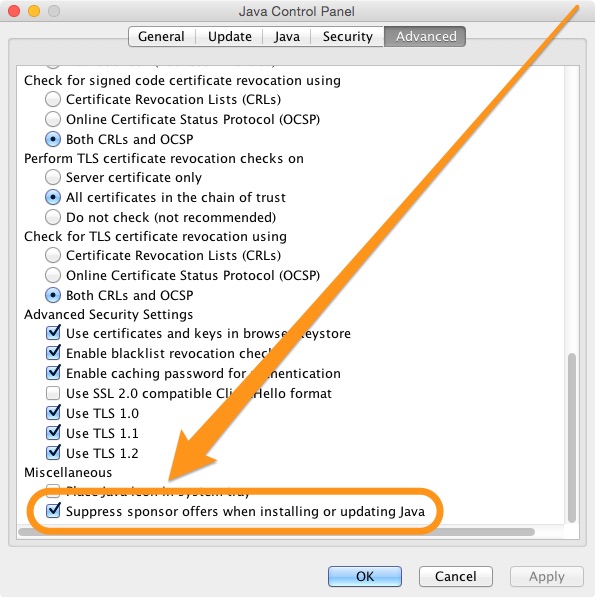Confirm settings with the OK button
Viewport: 595px width, 597px height.
click(365, 576)
